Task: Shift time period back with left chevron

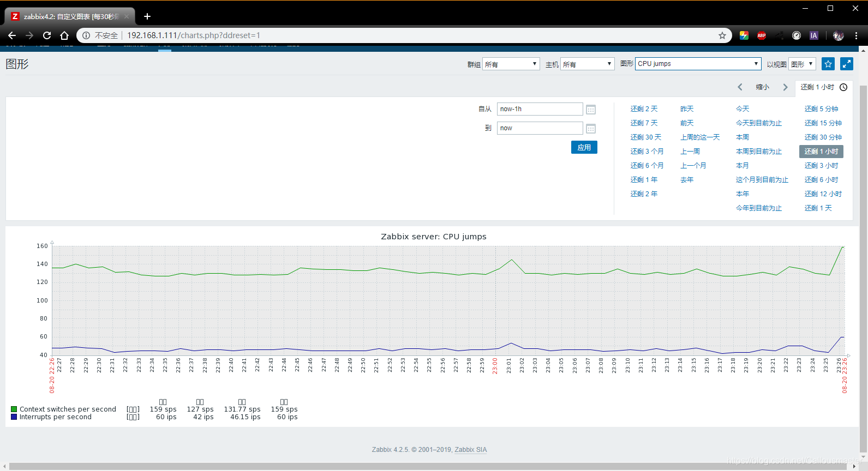Action: [x=740, y=87]
